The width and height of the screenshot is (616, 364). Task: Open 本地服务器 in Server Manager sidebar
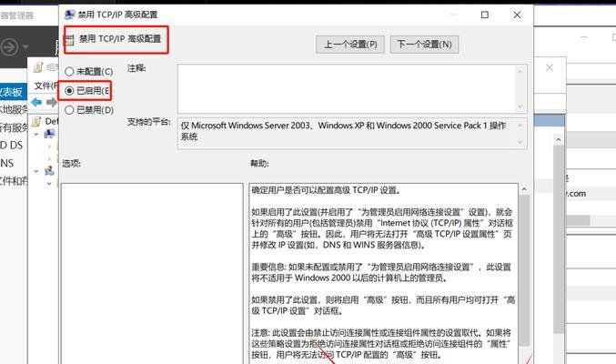pos(14,109)
